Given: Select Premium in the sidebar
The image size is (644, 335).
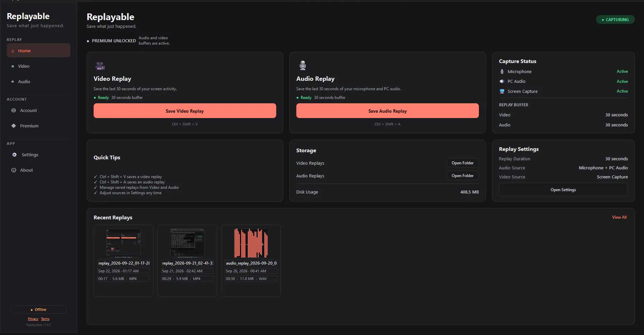Looking at the screenshot, I should pos(39,126).
